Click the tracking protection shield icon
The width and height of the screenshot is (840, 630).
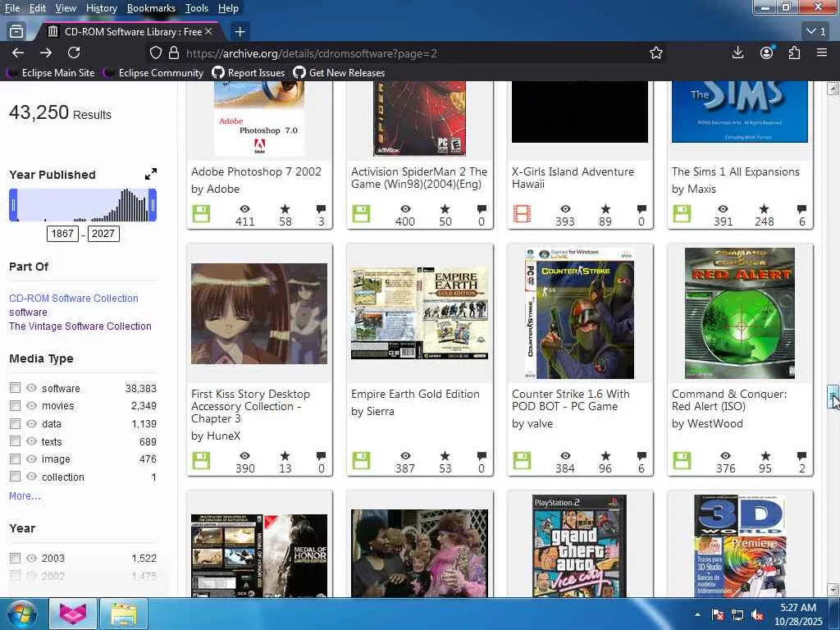coord(155,53)
